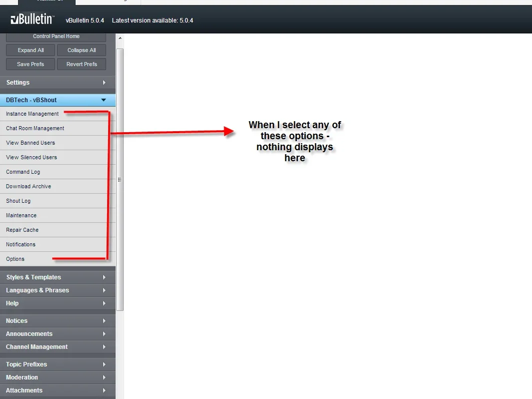Viewport: 532px width, 399px height.
Task: Open the Shout Log
Action: (58, 201)
